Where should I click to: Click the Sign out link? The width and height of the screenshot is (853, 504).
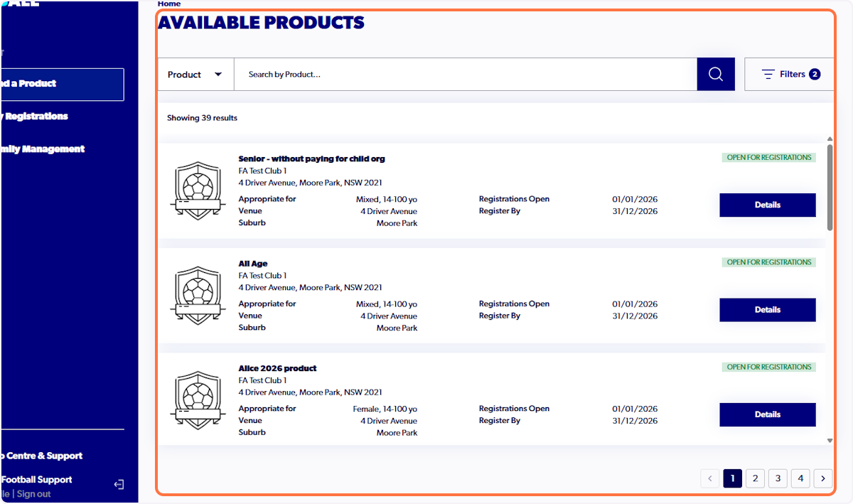coord(33,494)
